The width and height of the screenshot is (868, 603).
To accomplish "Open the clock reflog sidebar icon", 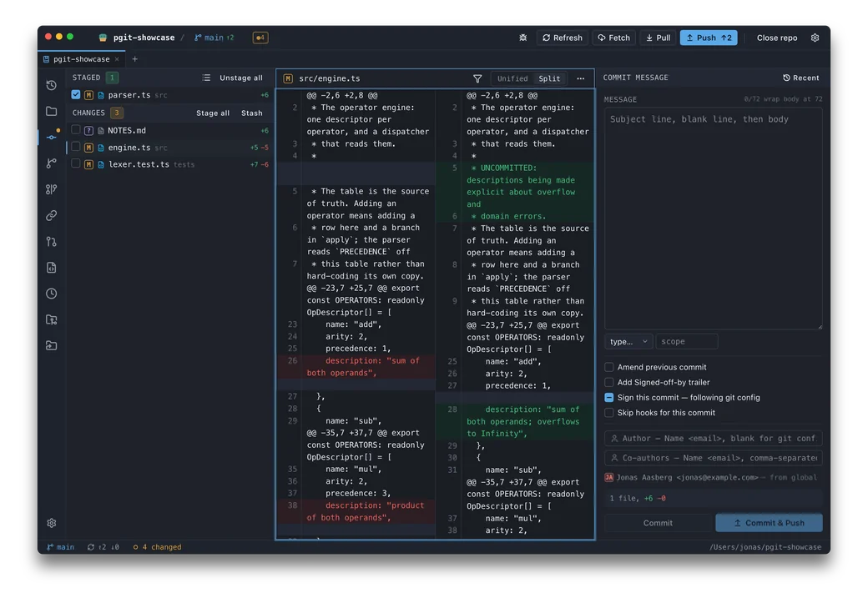I will [x=52, y=294].
